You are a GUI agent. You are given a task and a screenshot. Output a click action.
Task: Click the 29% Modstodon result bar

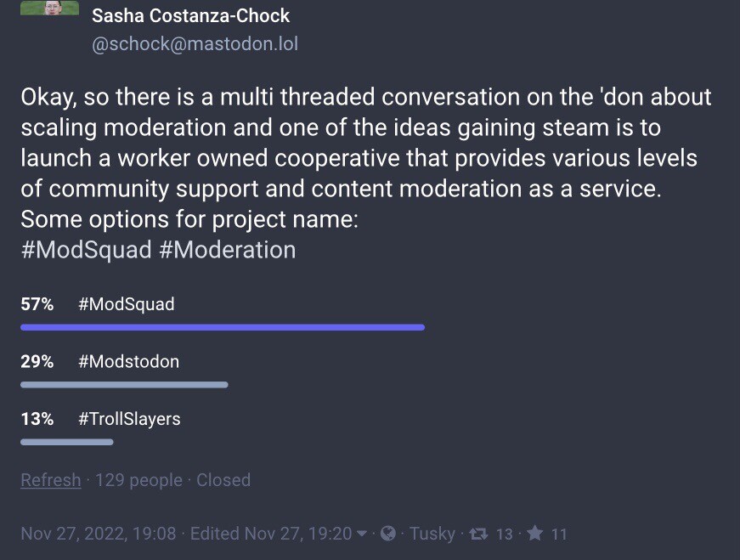click(124, 384)
